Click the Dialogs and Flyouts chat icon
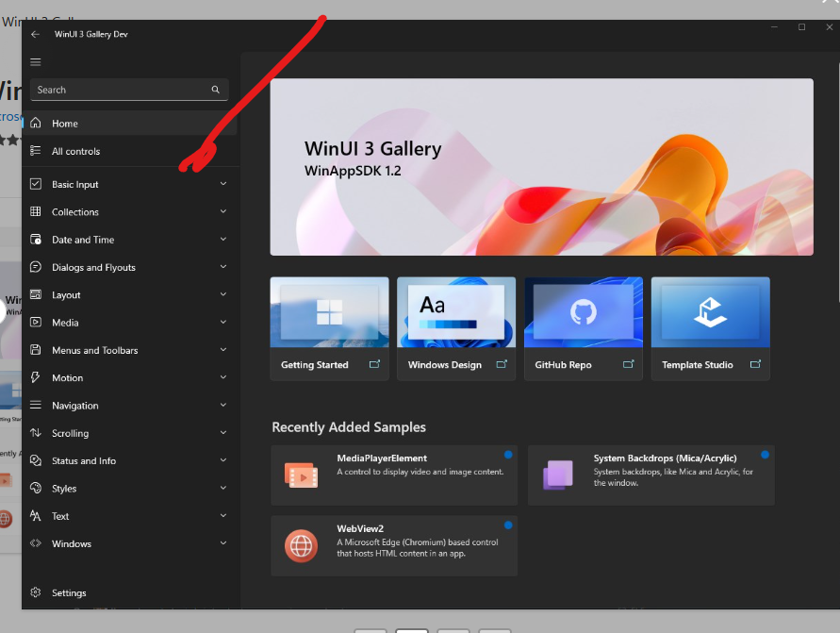Viewport: 840px width, 633px height. click(x=36, y=266)
